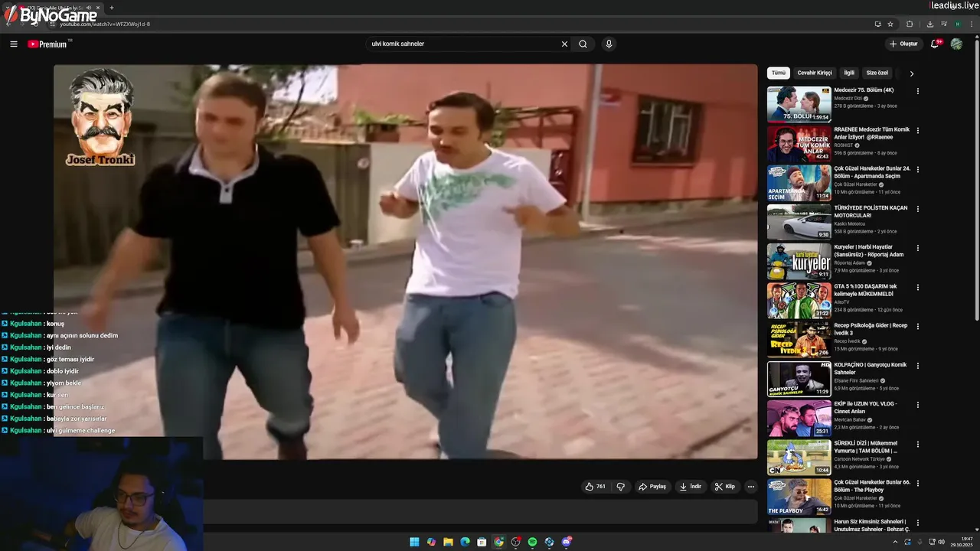The height and width of the screenshot is (551, 980).
Task: Open the Windows Start menu
Action: point(414,542)
